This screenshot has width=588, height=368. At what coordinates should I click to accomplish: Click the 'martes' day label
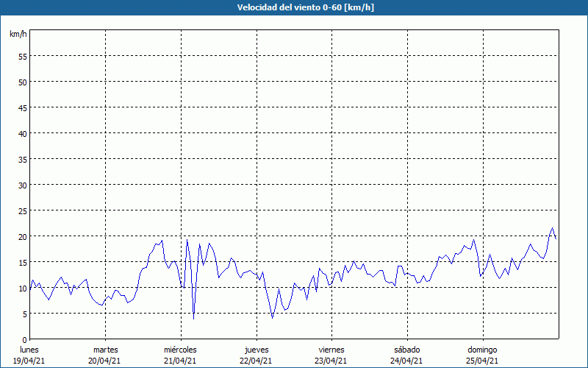[x=106, y=350]
